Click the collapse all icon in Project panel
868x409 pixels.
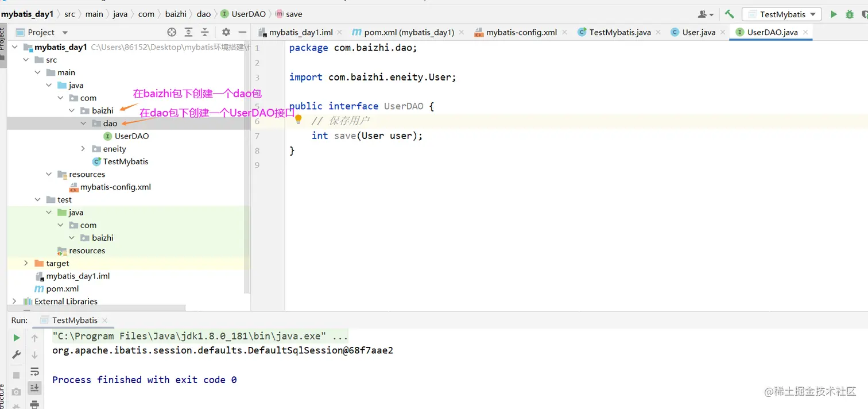coord(204,32)
